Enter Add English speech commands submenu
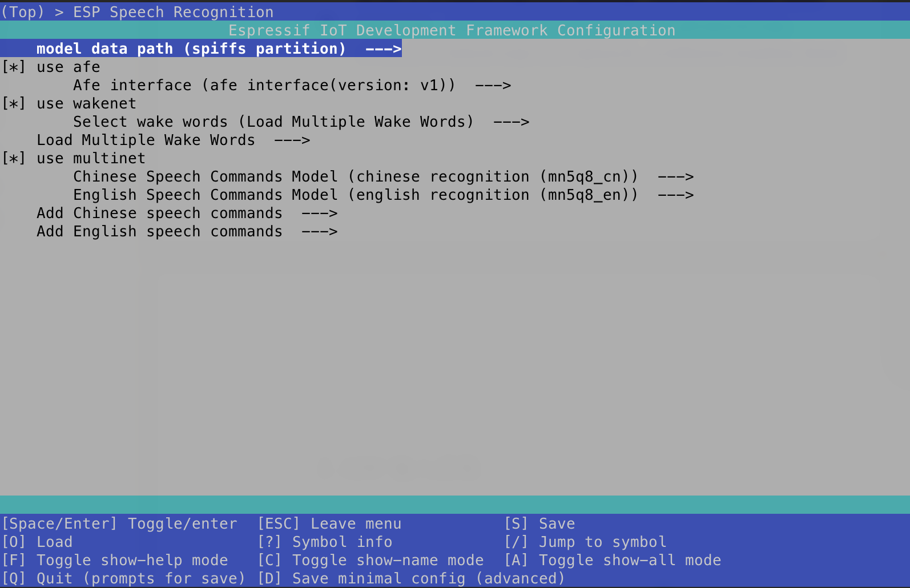Viewport: 910px width, 588px height. point(187,231)
